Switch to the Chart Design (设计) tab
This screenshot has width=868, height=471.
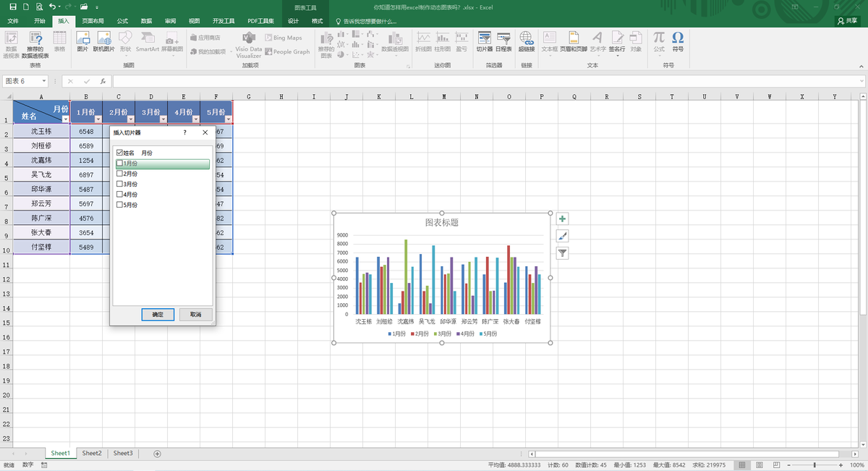tap(293, 21)
